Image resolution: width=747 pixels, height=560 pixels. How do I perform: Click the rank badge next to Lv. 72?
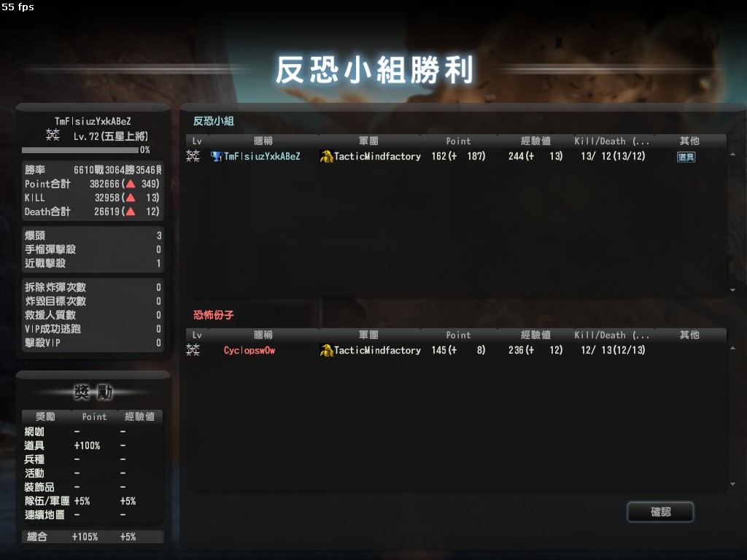pyautogui.click(x=53, y=135)
